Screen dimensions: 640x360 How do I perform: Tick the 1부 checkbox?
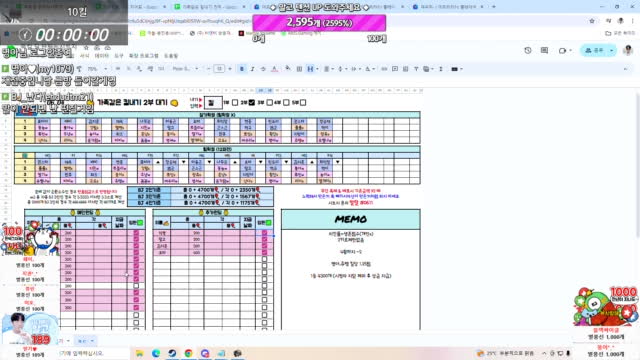click(235, 102)
